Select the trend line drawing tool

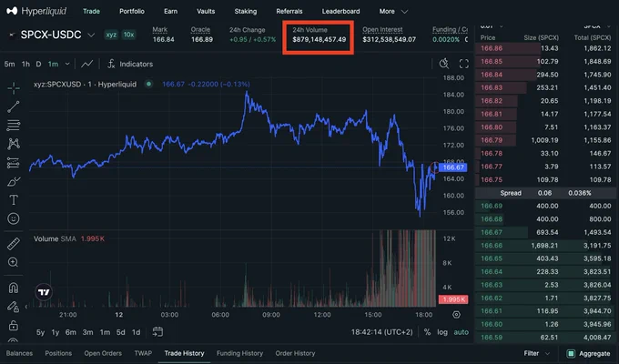14,106
